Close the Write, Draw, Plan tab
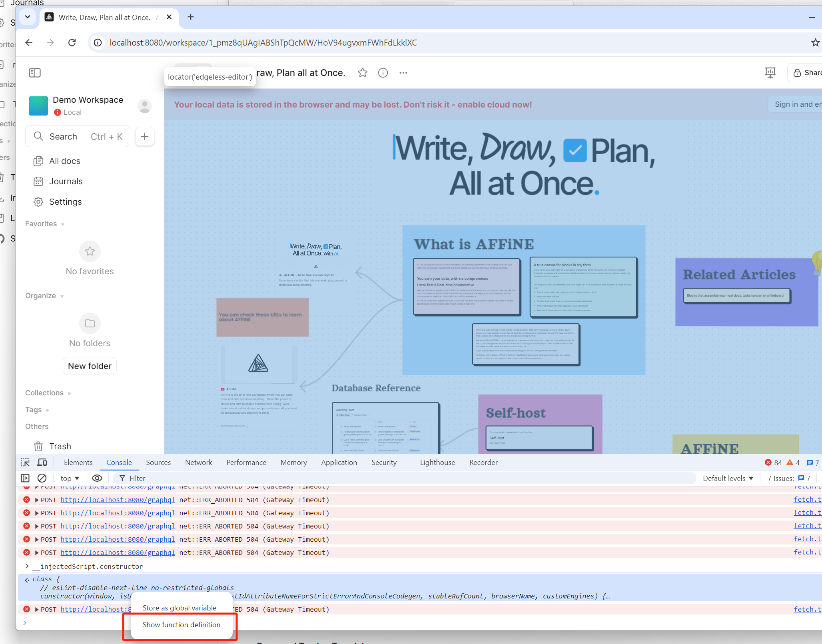This screenshot has height=644, width=822. pyautogui.click(x=169, y=17)
